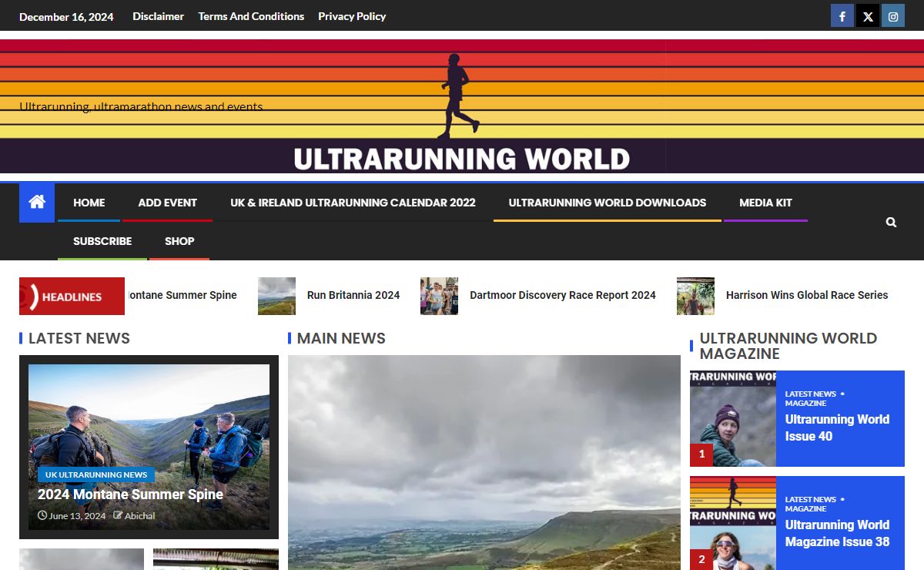This screenshot has height=570, width=924.
Task: Go to the Media Kit page
Action: (x=765, y=203)
